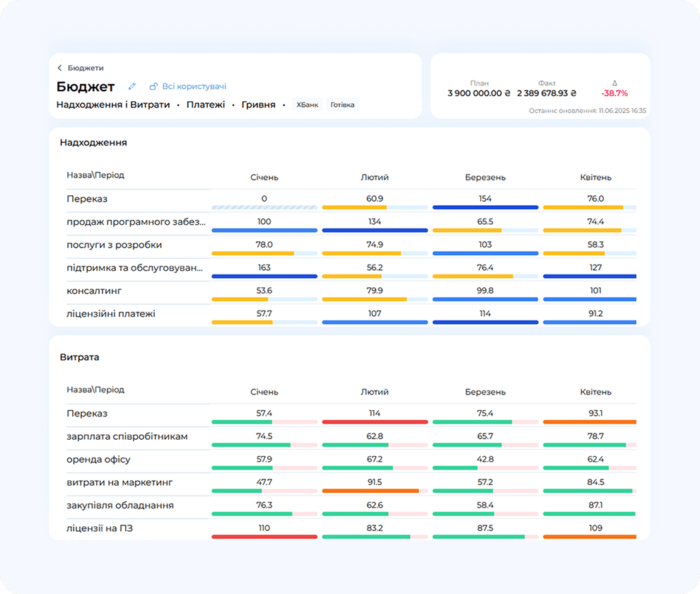Click the red Січень bar for ліцензії на ПЗ
The image size is (700, 594).
coord(264,537)
